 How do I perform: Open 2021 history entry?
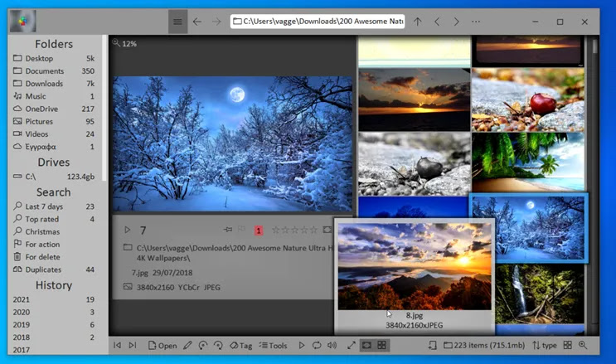pos(54,299)
